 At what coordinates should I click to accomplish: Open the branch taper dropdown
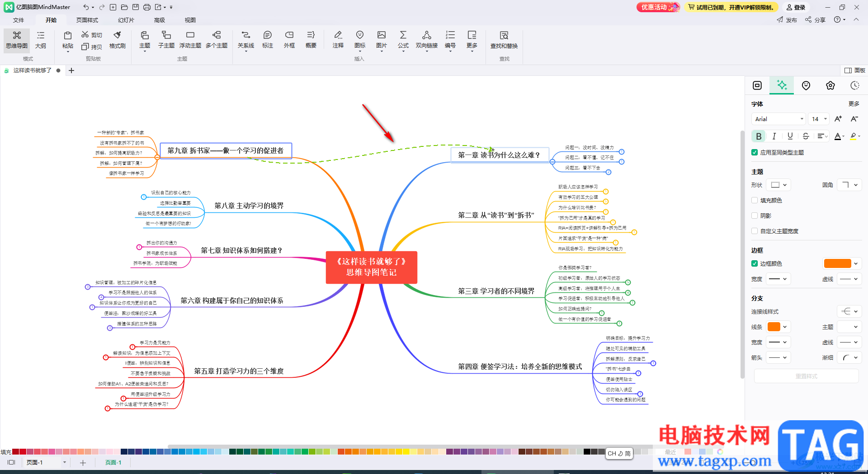tap(849, 357)
